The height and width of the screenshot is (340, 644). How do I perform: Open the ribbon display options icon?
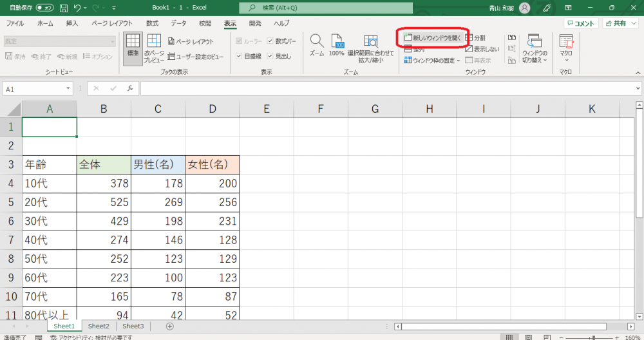click(x=569, y=8)
